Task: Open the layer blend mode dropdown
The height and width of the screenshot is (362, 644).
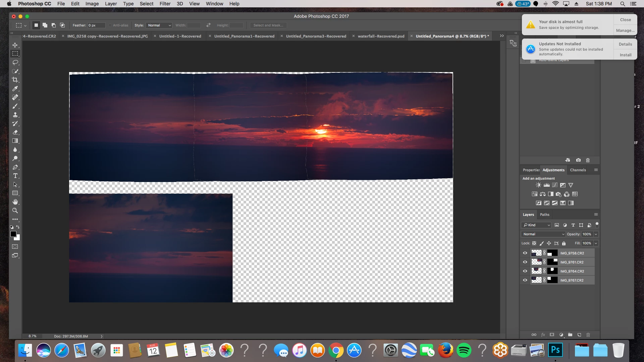Action: (x=543, y=234)
